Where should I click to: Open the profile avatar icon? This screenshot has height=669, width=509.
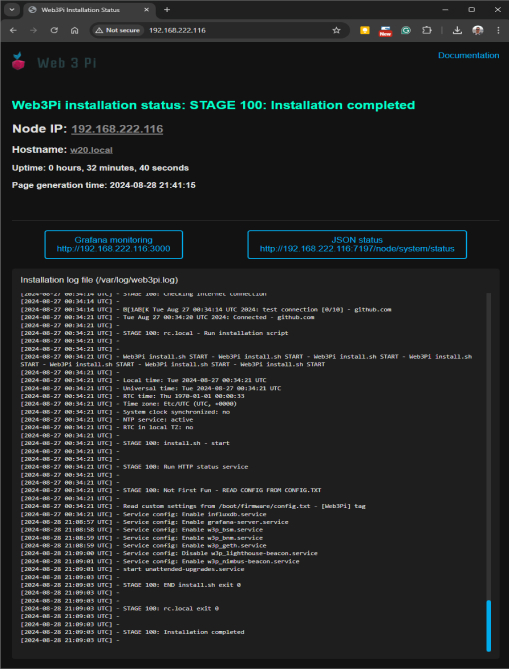click(478, 30)
